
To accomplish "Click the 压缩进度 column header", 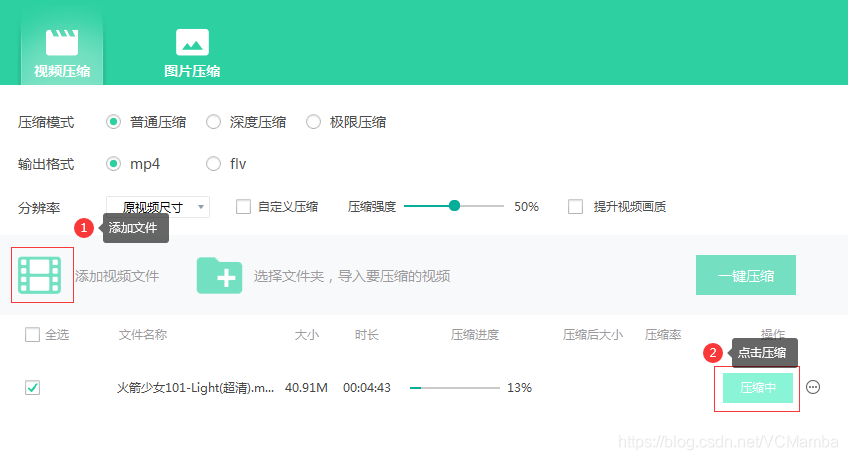I will [475, 335].
